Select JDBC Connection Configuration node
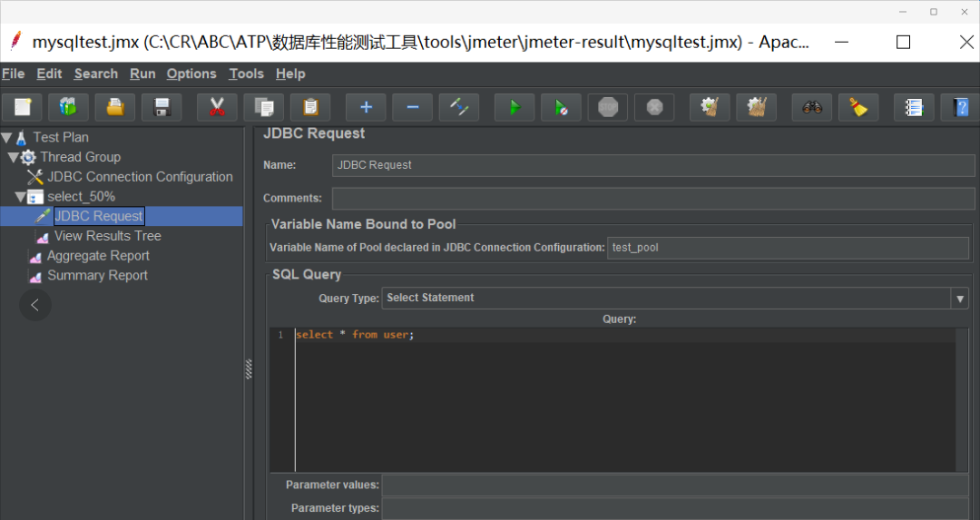980x520 pixels. coord(140,177)
